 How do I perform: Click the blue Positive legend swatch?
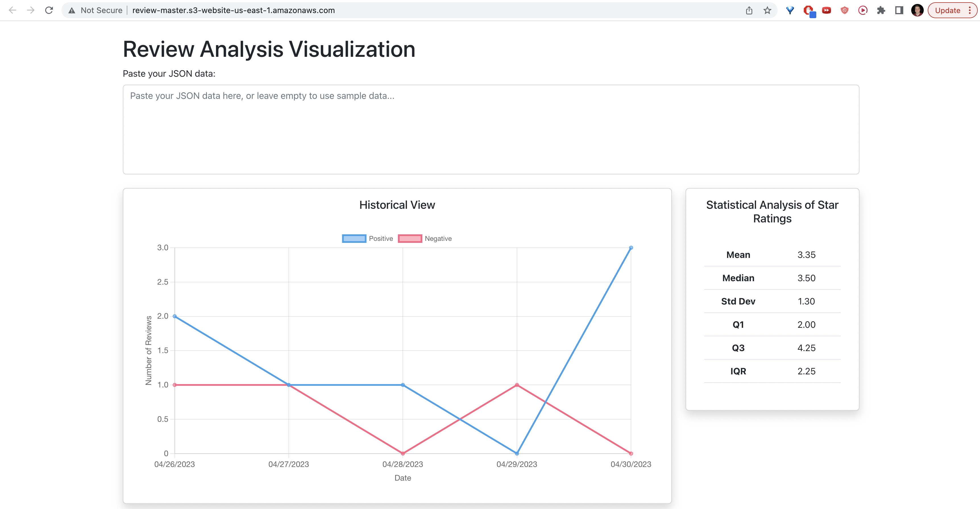[x=354, y=238]
